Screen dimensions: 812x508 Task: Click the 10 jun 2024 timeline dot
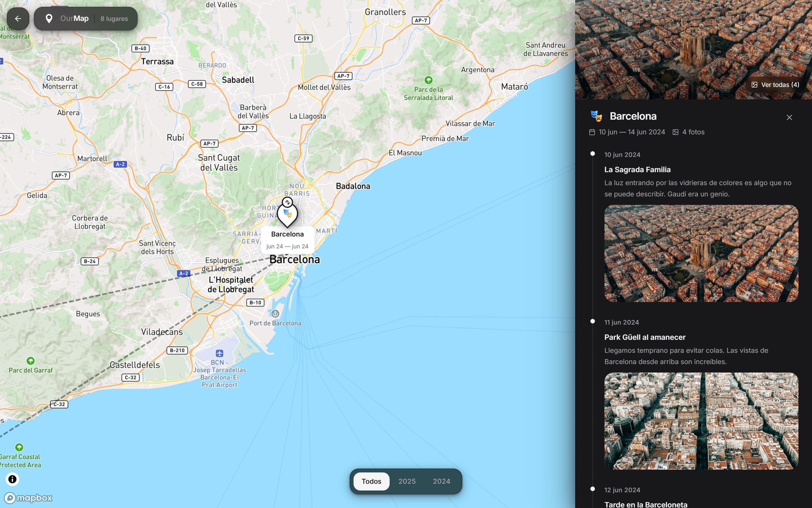[592, 154]
